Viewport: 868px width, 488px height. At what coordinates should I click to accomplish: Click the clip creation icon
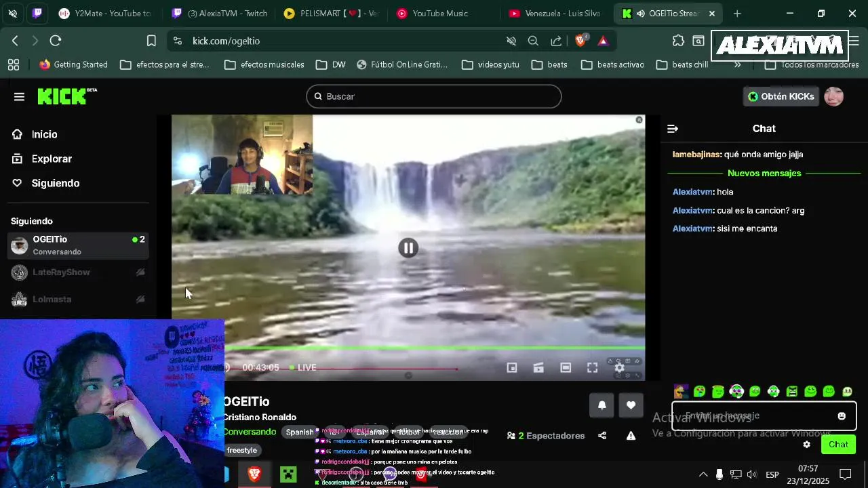(538, 367)
